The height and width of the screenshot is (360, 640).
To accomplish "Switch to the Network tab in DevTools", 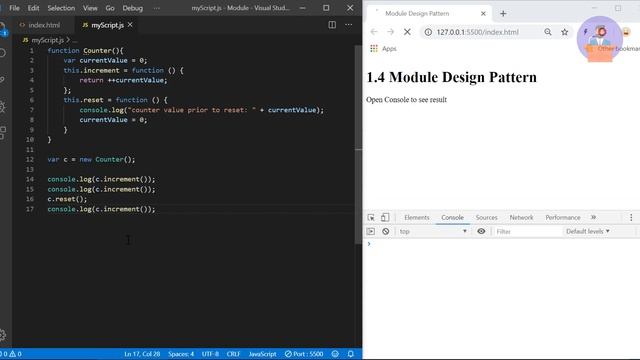I will tap(521, 218).
